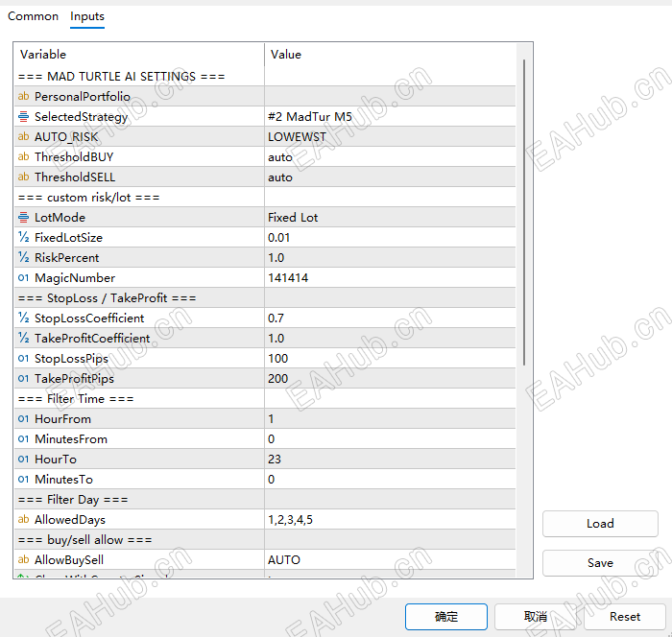Click the integer icon beside MagicNumber
The image size is (672, 637).
24,277
